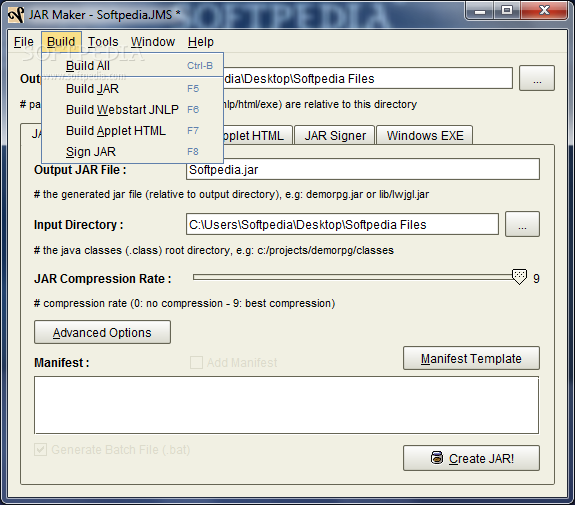Click the '# the java classes' hint
The height and width of the screenshot is (505, 575).
[214, 250]
